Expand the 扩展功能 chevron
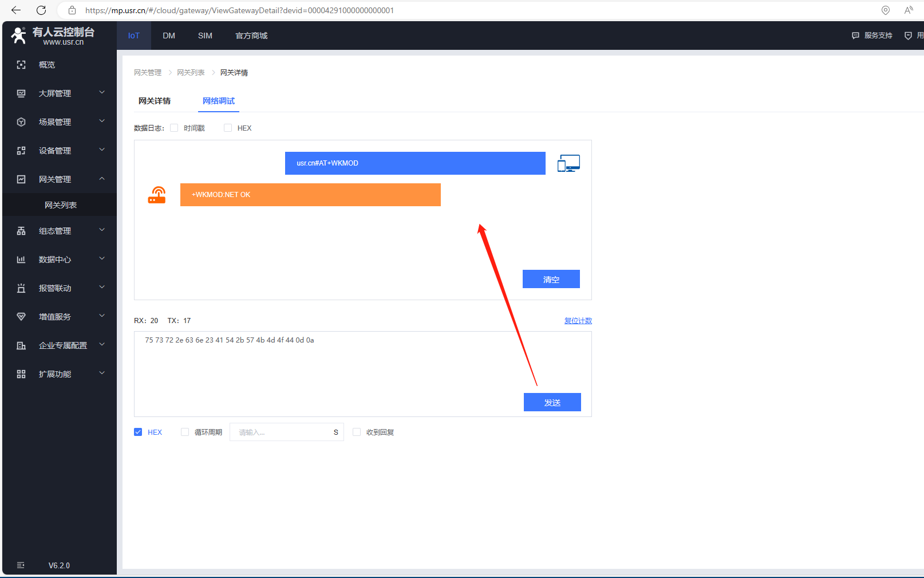This screenshot has width=924, height=578. [102, 373]
